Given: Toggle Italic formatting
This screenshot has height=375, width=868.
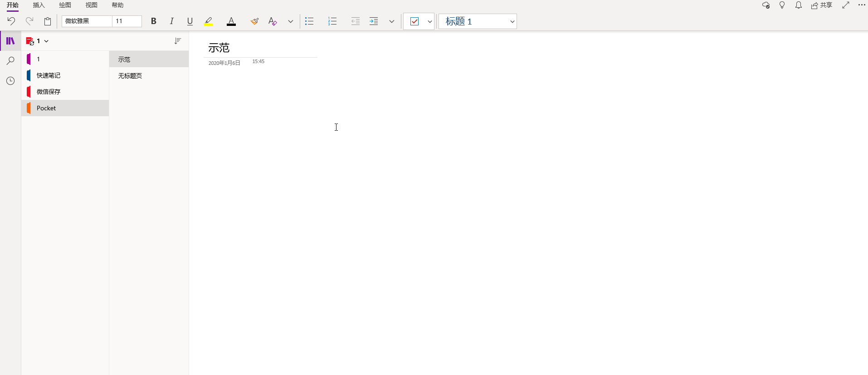Looking at the screenshot, I should (171, 21).
